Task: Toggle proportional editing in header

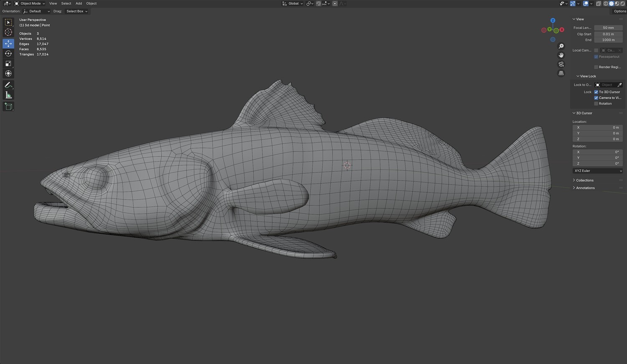Action: (335, 3)
